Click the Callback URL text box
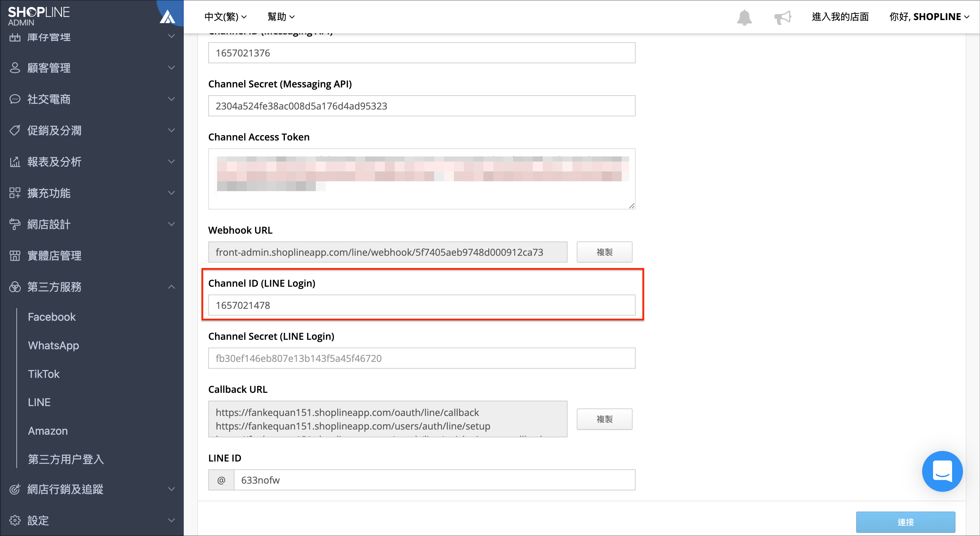The image size is (980, 536). pos(388,419)
